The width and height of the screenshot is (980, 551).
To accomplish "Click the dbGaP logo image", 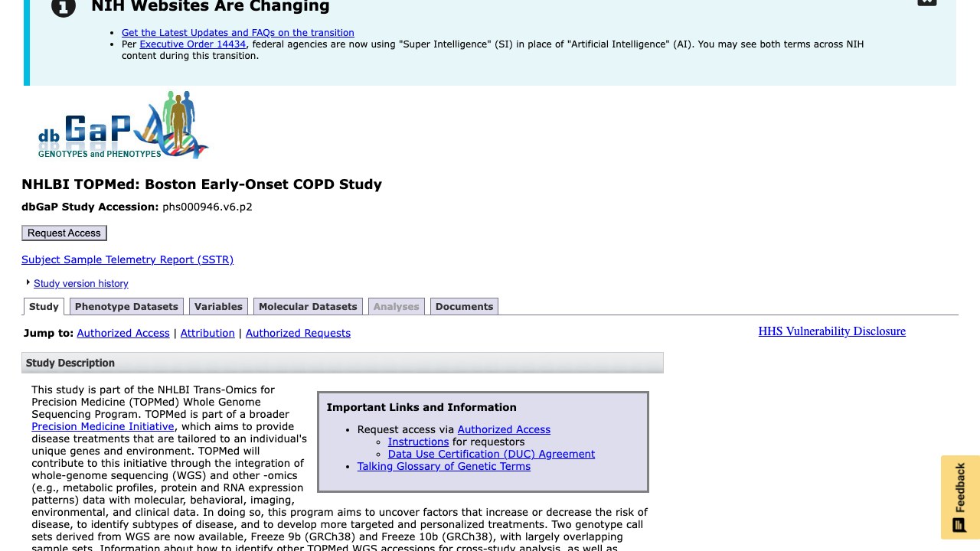I will (123, 125).
